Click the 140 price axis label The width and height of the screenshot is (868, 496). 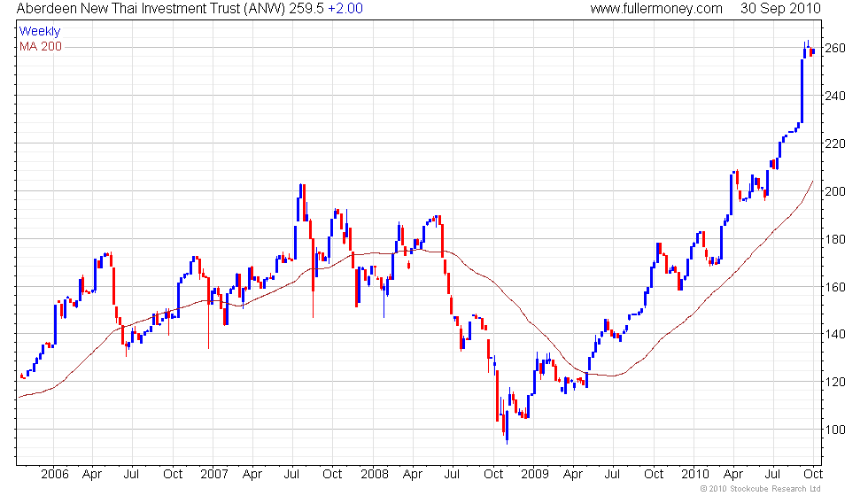(835, 334)
